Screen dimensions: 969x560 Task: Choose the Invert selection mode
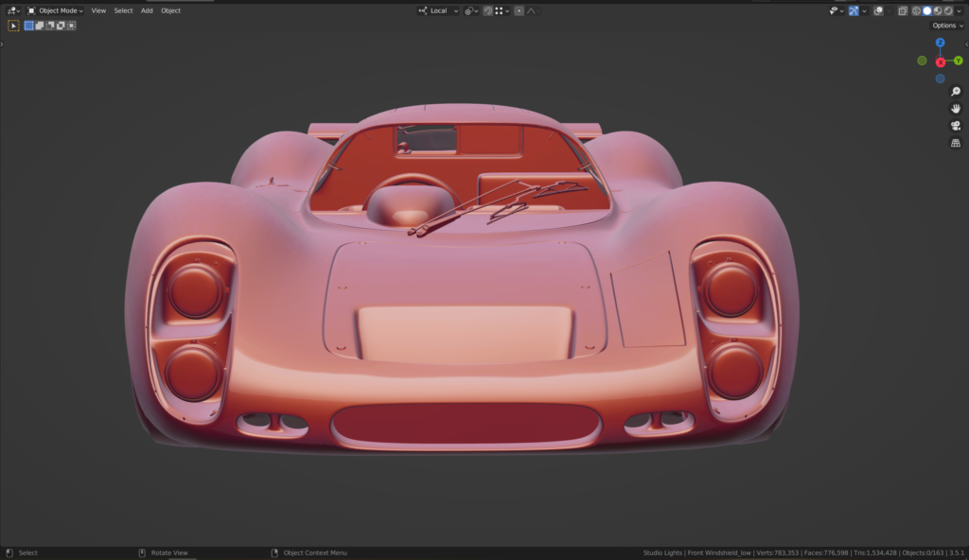point(61,26)
